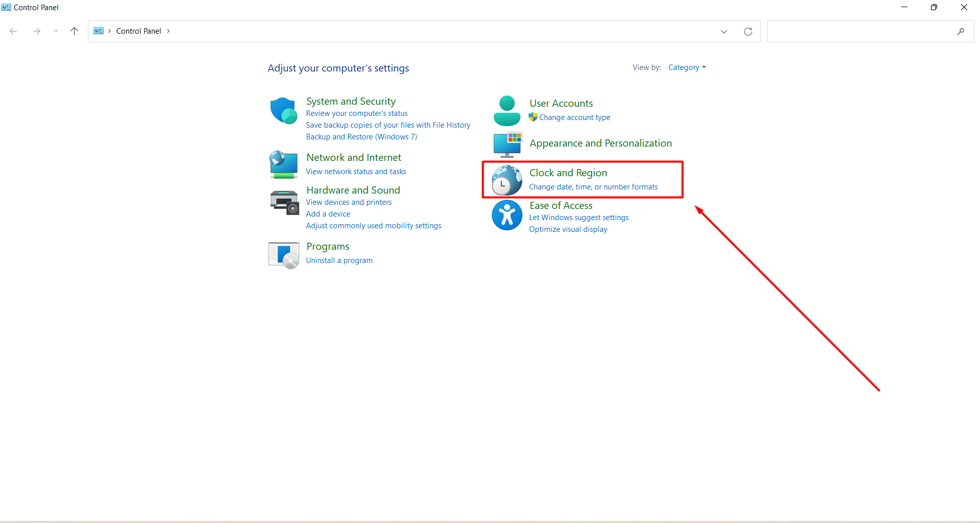Click Let Windows suggest settings
The height and width of the screenshot is (523, 980).
pyautogui.click(x=579, y=218)
